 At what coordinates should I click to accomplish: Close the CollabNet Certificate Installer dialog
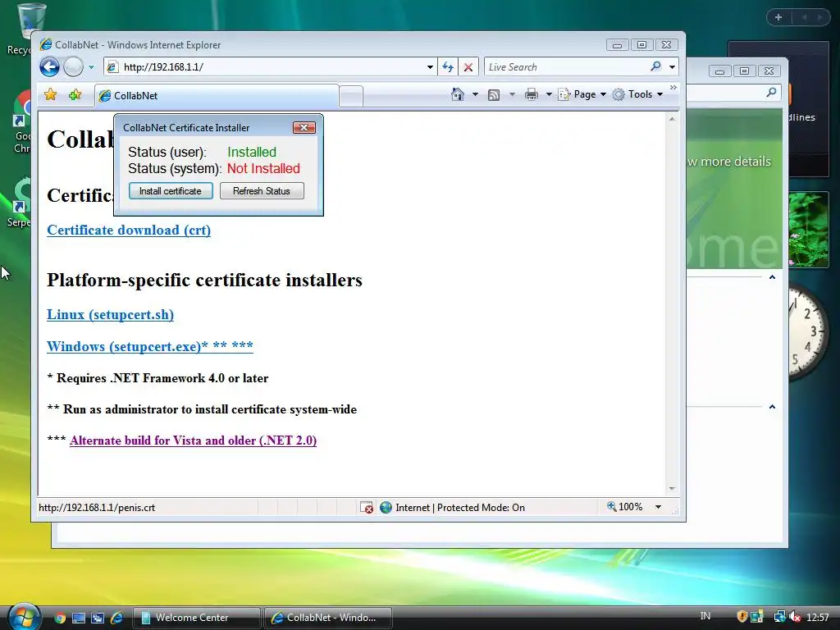[x=304, y=127]
